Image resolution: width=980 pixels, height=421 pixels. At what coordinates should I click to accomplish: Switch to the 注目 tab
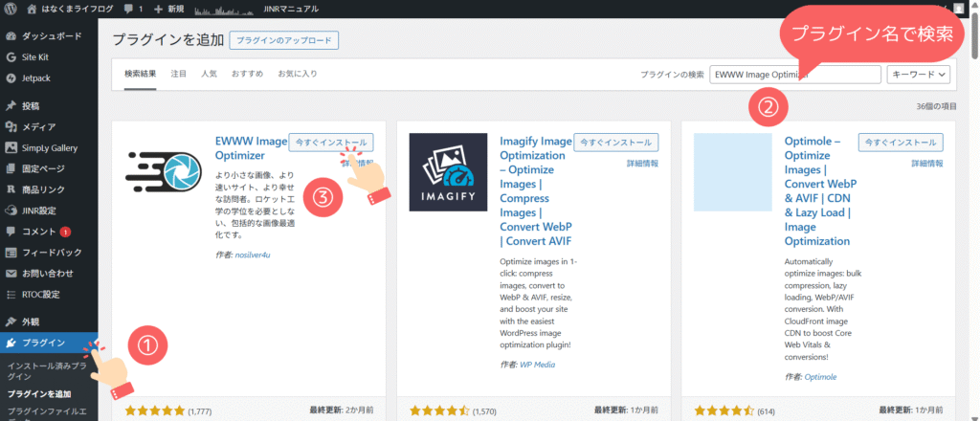[x=178, y=74]
